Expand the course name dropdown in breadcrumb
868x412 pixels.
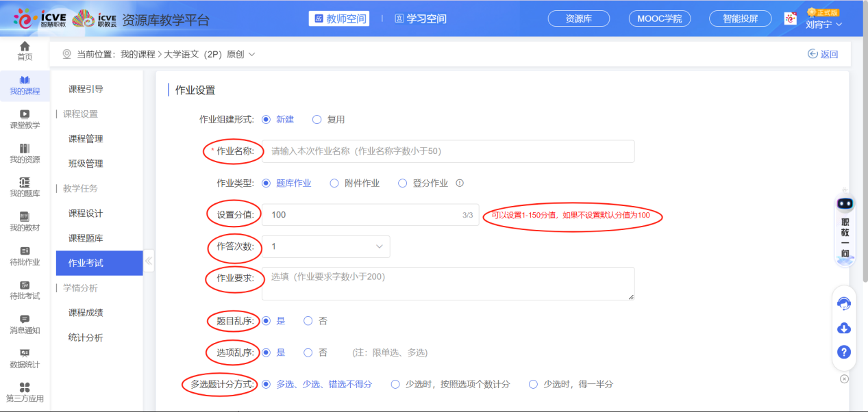(251, 54)
